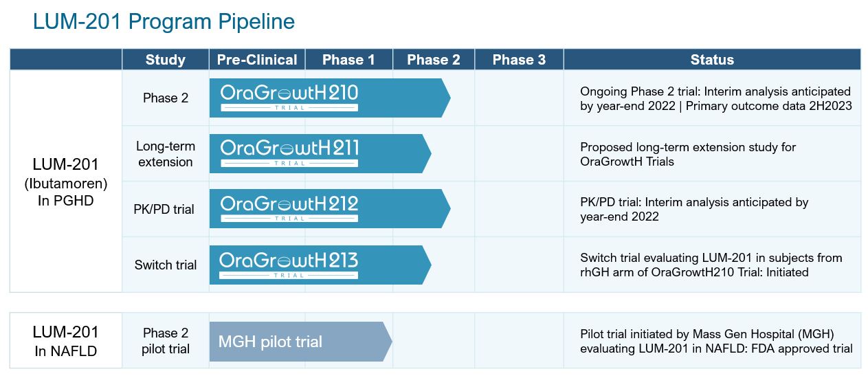Click the Mass Gen Hospital pilot trial status
Screen dimensions: 868x376
pyautogui.click(x=716, y=341)
